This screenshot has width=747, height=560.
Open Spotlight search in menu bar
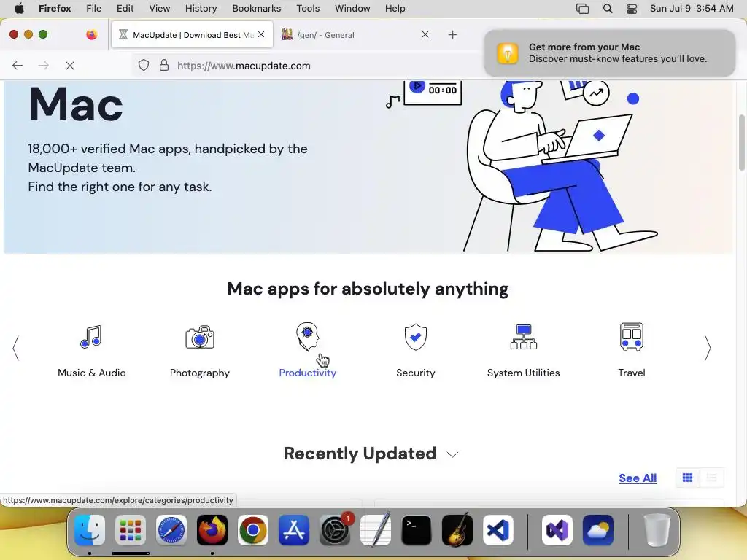[608, 9]
